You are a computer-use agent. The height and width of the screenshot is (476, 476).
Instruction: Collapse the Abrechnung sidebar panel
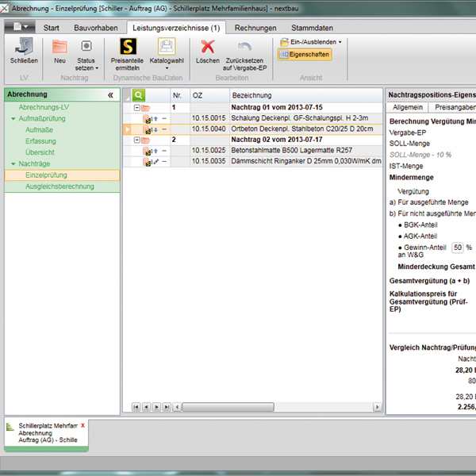pos(110,94)
